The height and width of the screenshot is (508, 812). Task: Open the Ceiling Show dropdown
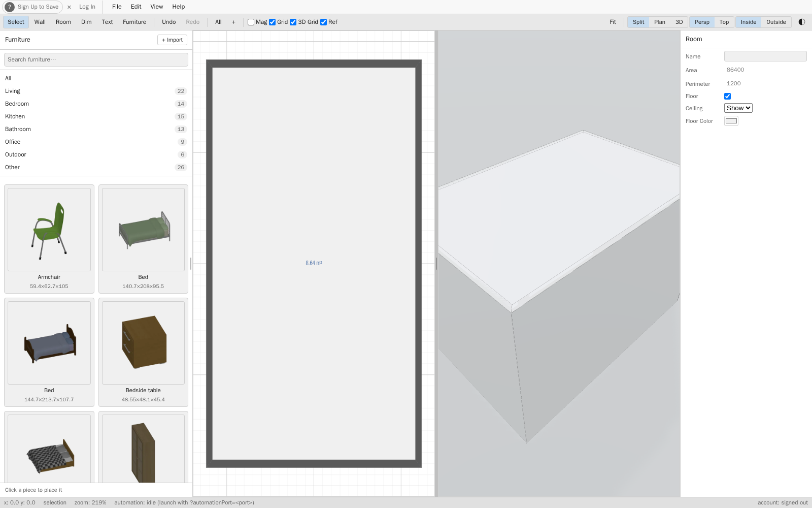738,108
